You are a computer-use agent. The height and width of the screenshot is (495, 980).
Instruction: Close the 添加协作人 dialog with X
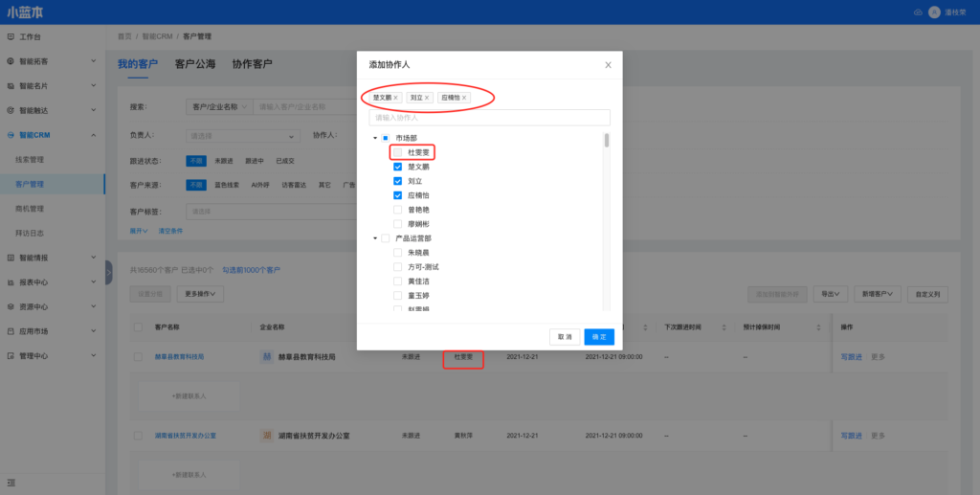[608, 65]
